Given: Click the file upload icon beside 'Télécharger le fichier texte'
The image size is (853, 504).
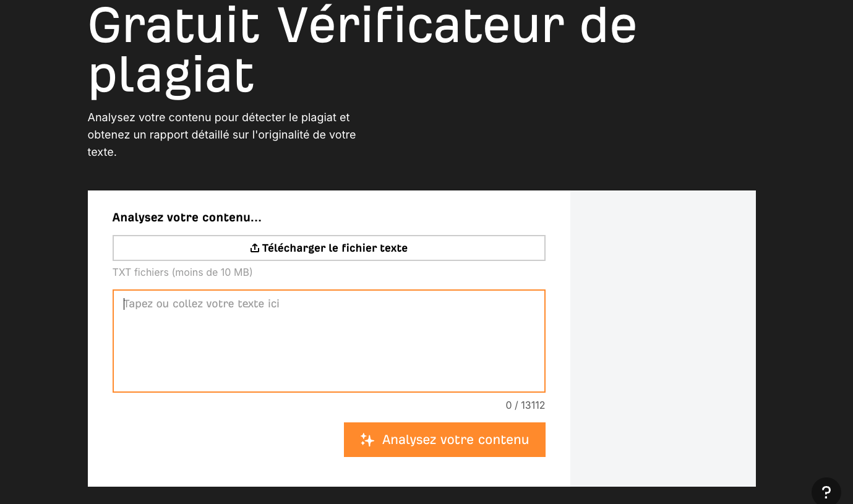Looking at the screenshot, I should point(255,247).
